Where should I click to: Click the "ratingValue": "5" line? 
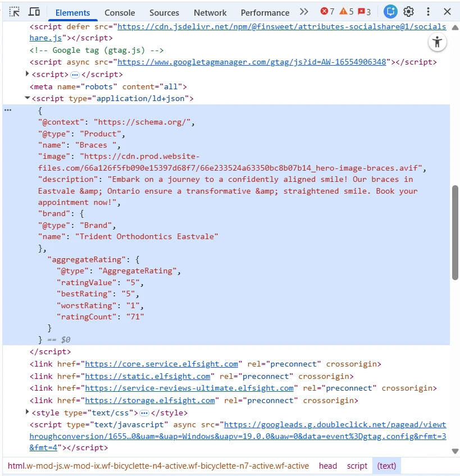100,283
